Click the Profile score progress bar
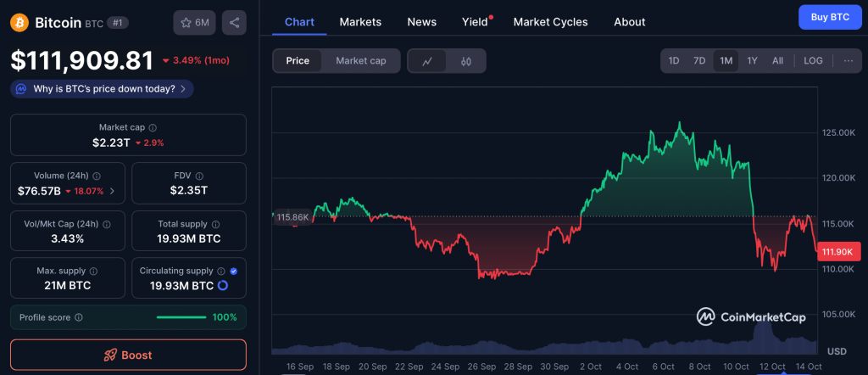Image resolution: width=868 pixels, height=375 pixels. coord(181,317)
